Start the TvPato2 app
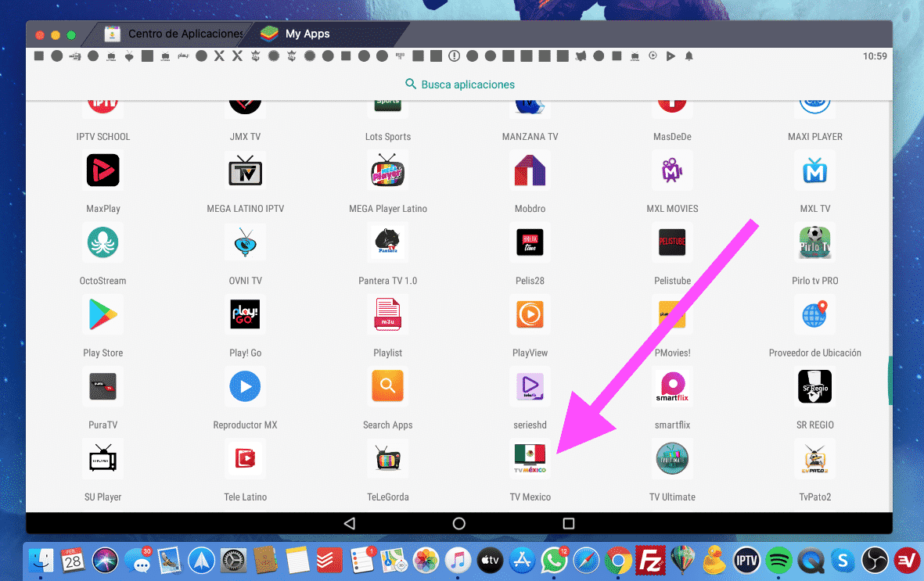 814,459
